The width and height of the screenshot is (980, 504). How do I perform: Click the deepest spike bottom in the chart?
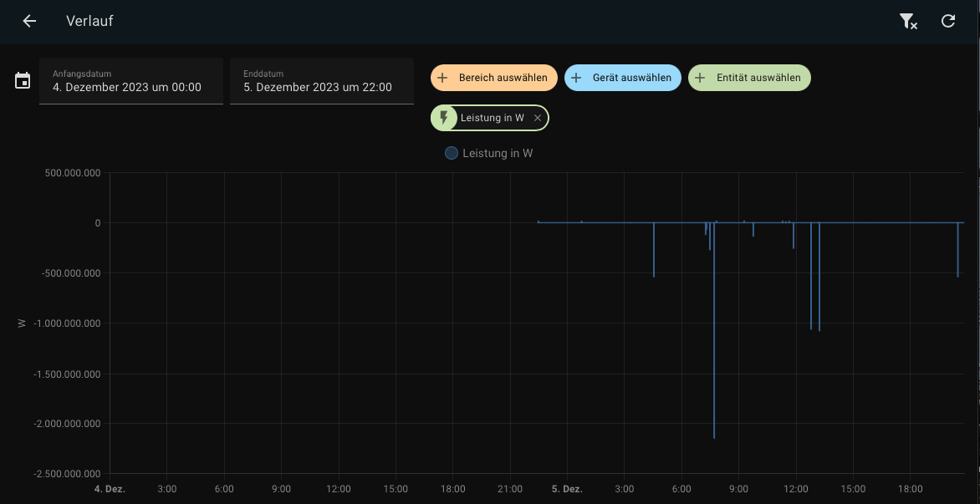click(x=714, y=436)
